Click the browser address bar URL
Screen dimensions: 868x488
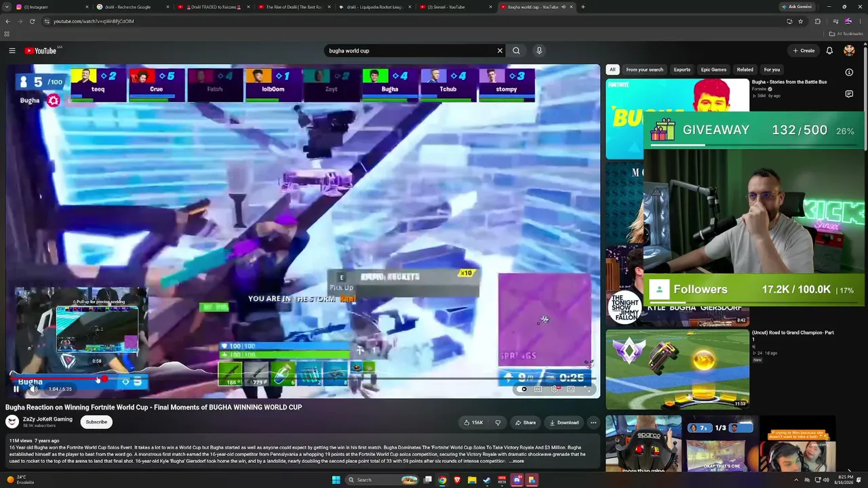[x=94, y=21]
